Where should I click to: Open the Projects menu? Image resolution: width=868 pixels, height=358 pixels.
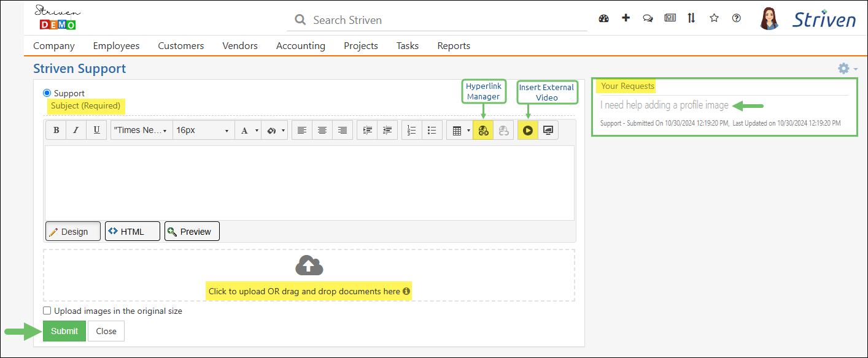tap(361, 45)
